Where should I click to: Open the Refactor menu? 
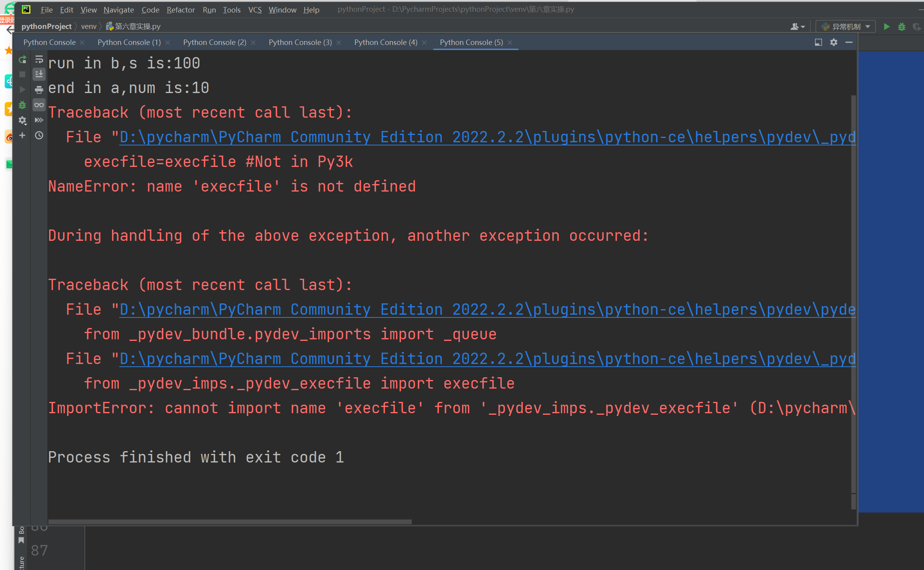pos(181,9)
